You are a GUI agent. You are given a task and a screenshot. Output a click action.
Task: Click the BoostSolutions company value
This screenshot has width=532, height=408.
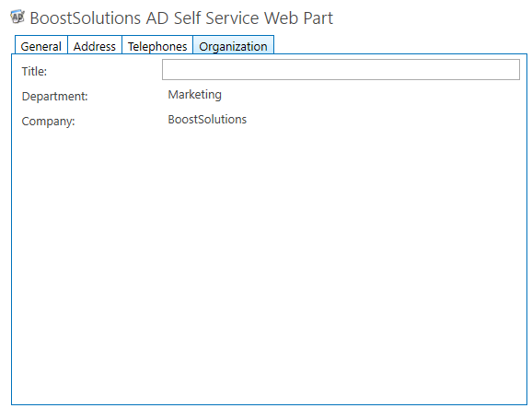click(207, 119)
